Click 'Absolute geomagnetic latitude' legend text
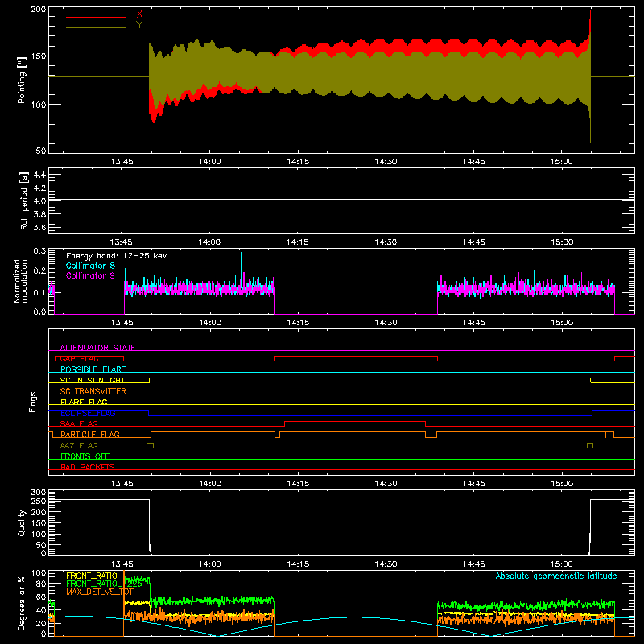Screen dimensions: 644x644 (556, 576)
